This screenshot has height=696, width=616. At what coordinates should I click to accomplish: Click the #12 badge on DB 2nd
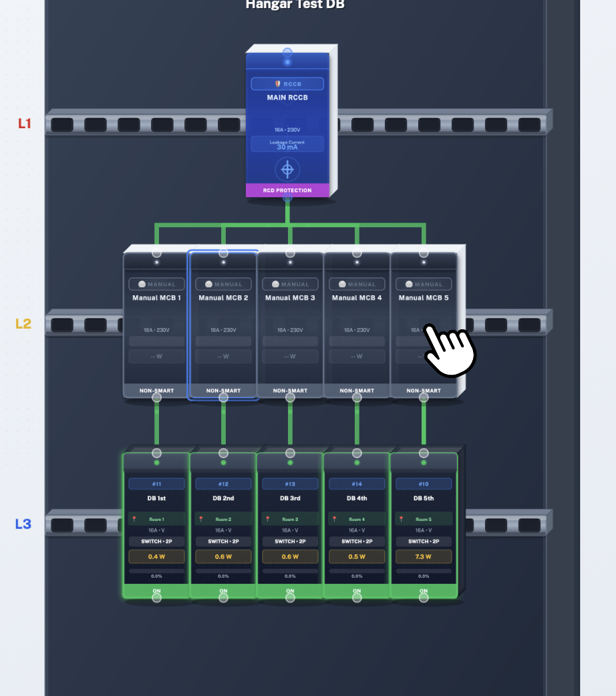(223, 484)
